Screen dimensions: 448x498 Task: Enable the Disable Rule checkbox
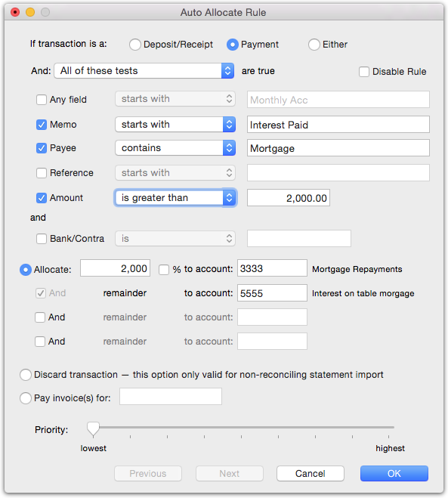(364, 72)
